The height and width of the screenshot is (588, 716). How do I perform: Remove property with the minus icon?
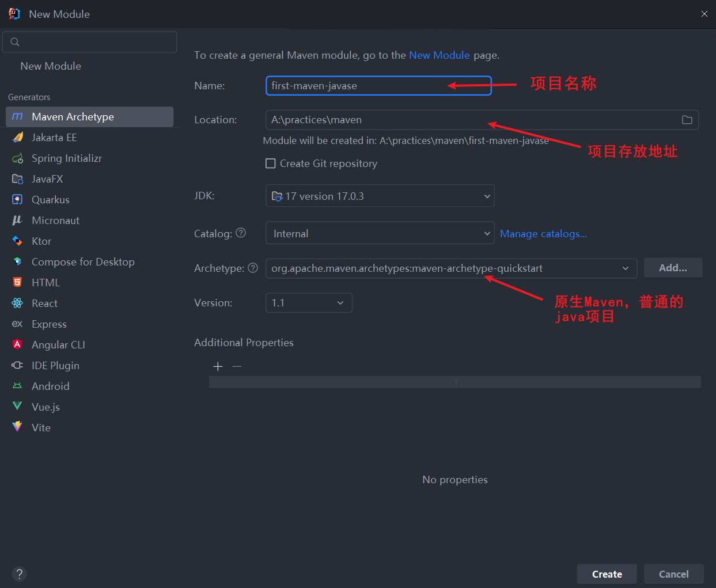point(237,366)
